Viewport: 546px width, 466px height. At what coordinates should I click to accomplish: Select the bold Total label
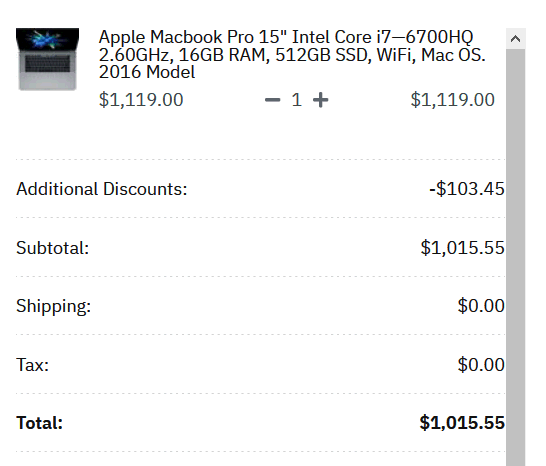[x=39, y=423]
